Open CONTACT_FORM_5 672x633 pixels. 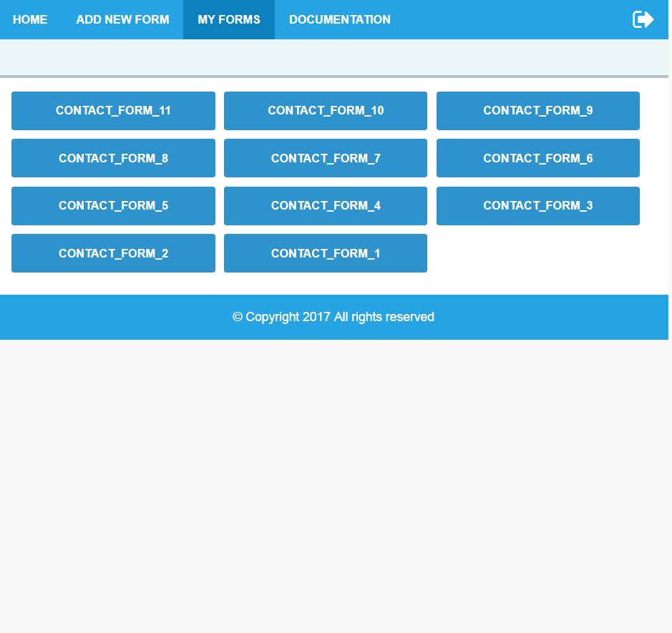pyautogui.click(x=113, y=205)
